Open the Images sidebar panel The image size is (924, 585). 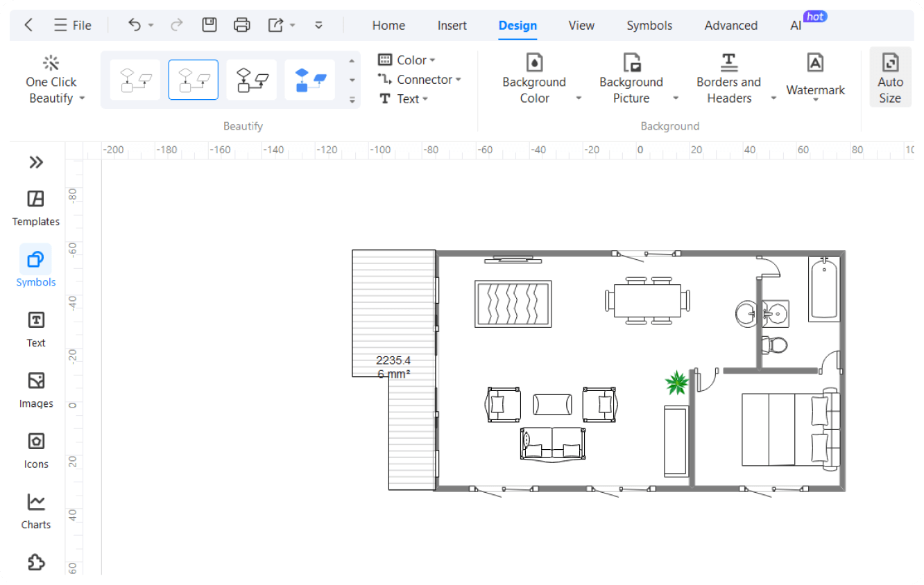35,390
